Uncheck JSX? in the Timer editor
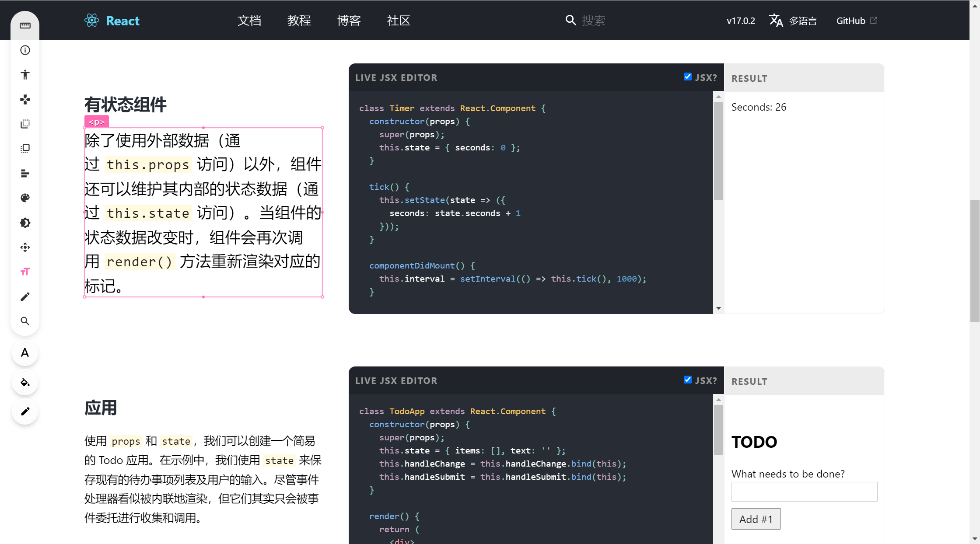 pyautogui.click(x=688, y=76)
